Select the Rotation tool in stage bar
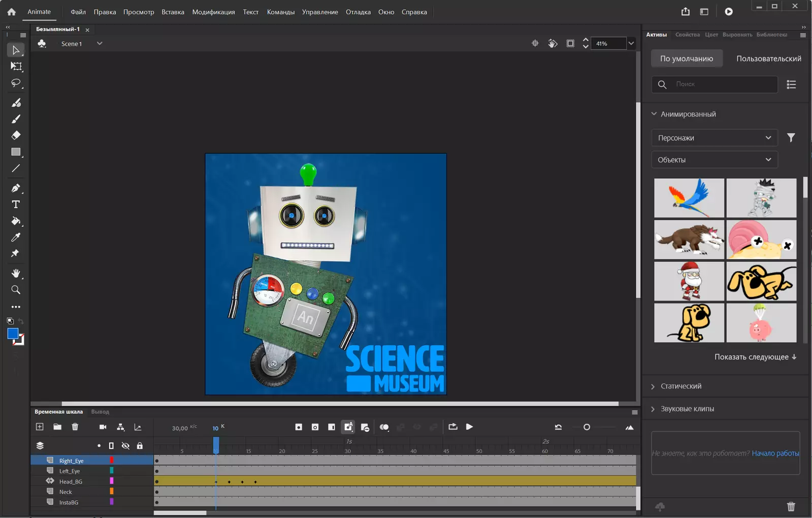This screenshot has width=812, height=518. 553,44
